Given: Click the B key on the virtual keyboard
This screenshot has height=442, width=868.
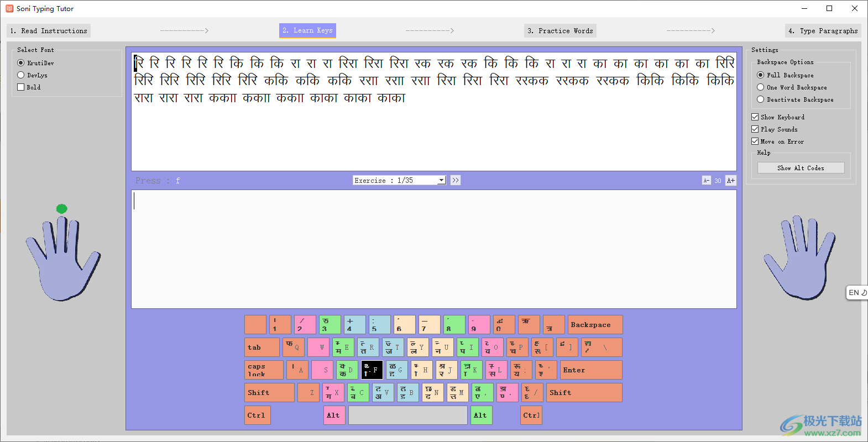Looking at the screenshot, I should coord(407,392).
